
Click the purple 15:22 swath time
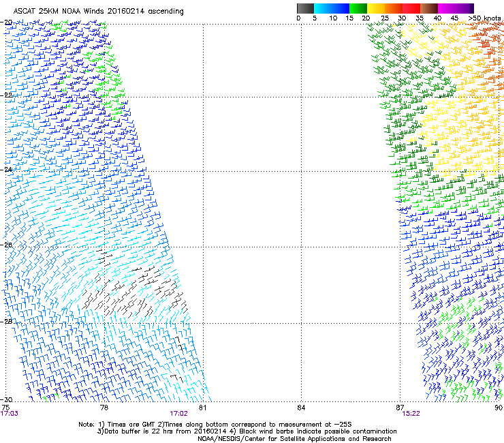click(x=411, y=414)
